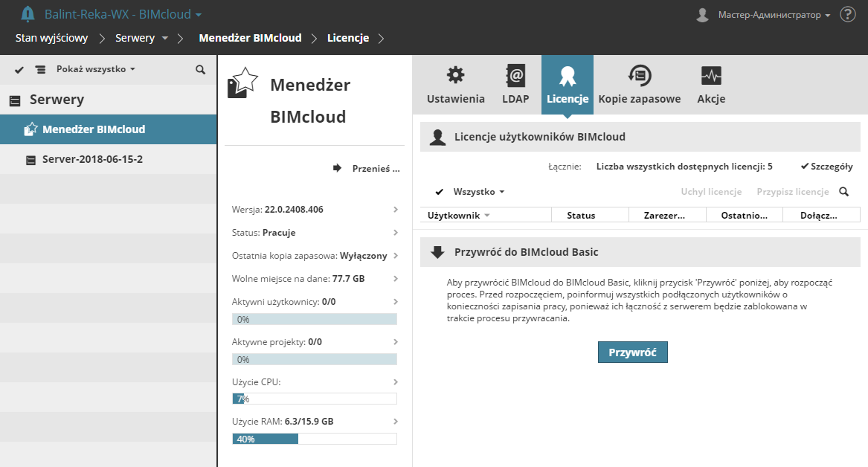Click the Licencje użytkowników BIMcloud header
868x467 pixels.
coord(640,138)
